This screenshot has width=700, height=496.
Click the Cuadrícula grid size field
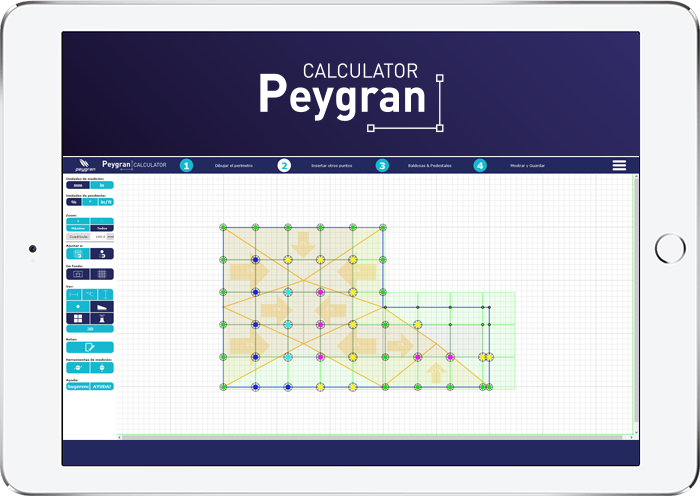98,237
